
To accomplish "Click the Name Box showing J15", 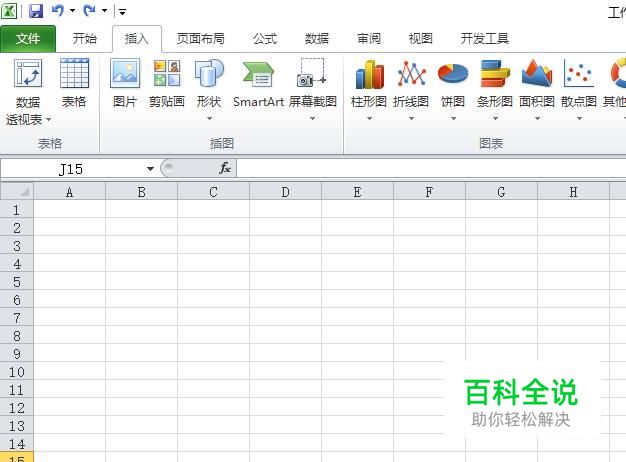I will click(x=72, y=169).
